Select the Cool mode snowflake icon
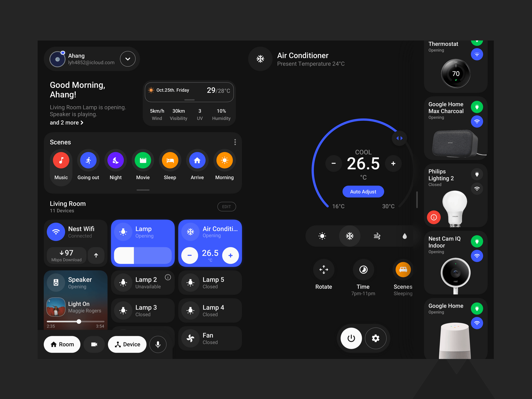This screenshot has height=399, width=532. (x=349, y=236)
